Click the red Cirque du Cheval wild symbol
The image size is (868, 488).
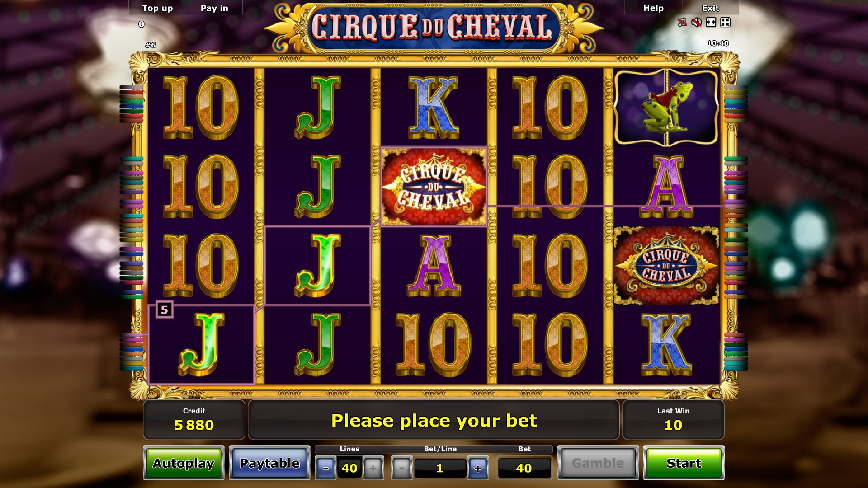click(x=434, y=187)
